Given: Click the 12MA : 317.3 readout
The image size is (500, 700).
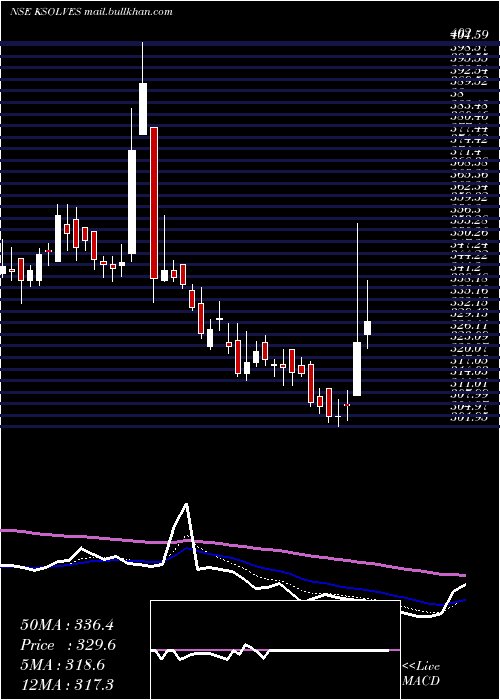Looking at the screenshot, I should tap(67, 685).
